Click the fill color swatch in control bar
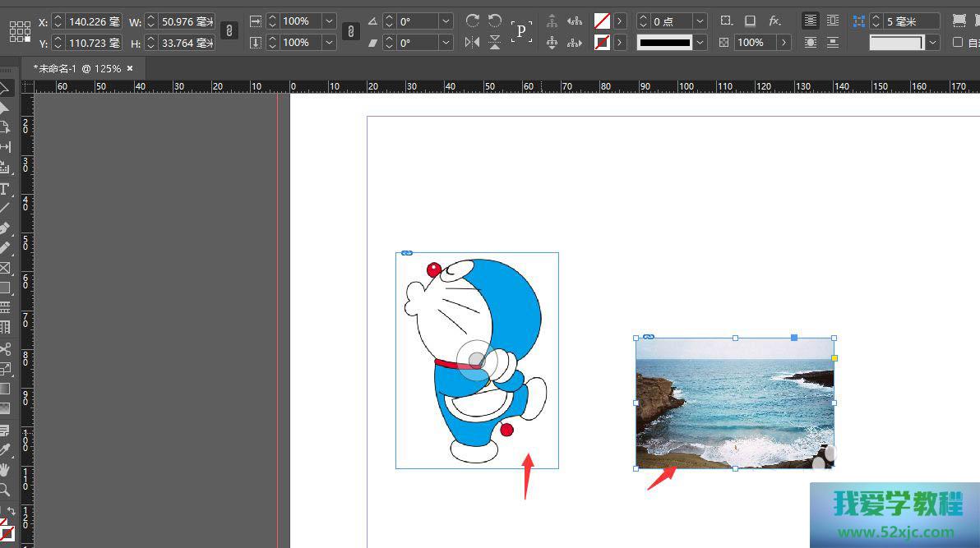 pyautogui.click(x=602, y=21)
